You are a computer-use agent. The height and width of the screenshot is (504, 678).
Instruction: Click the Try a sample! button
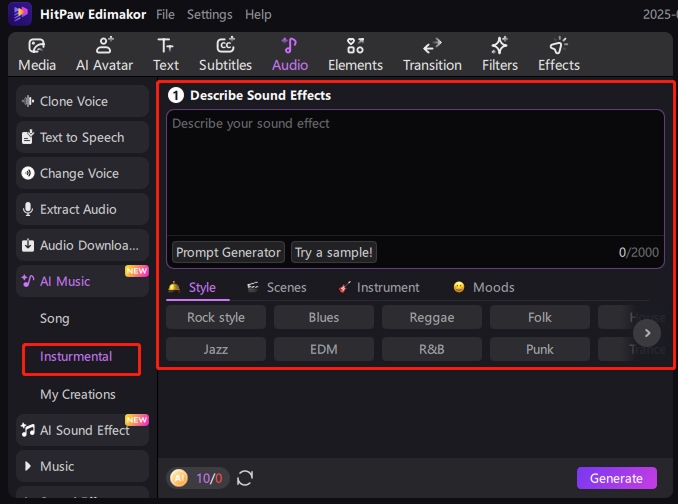(x=333, y=252)
